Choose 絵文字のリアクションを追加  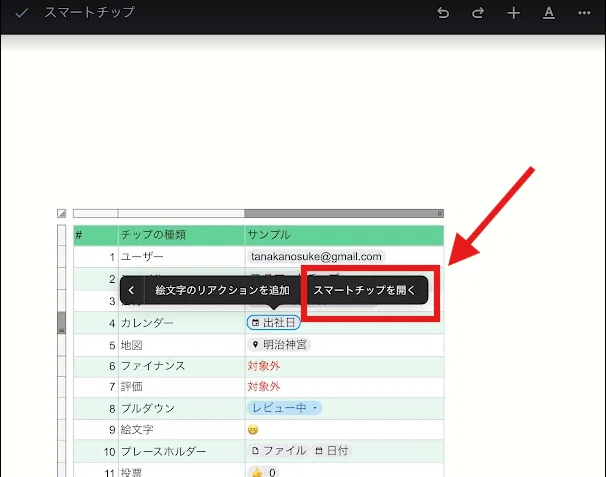pyautogui.click(x=222, y=290)
